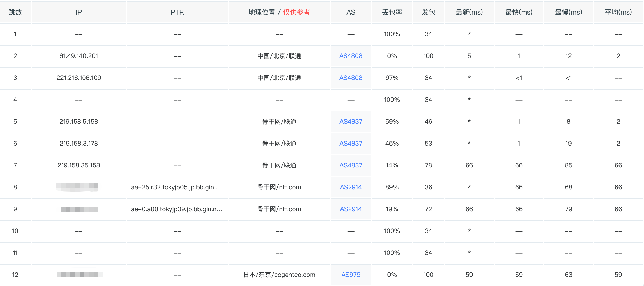The height and width of the screenshot is (286, 644).
Task: Select IP address 221.216.106.109
Action: (x=79, y=78)
